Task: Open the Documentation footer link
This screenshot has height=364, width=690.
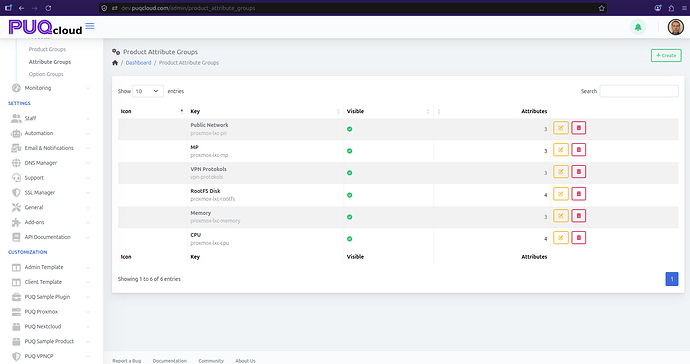Action: coord(169,361)
